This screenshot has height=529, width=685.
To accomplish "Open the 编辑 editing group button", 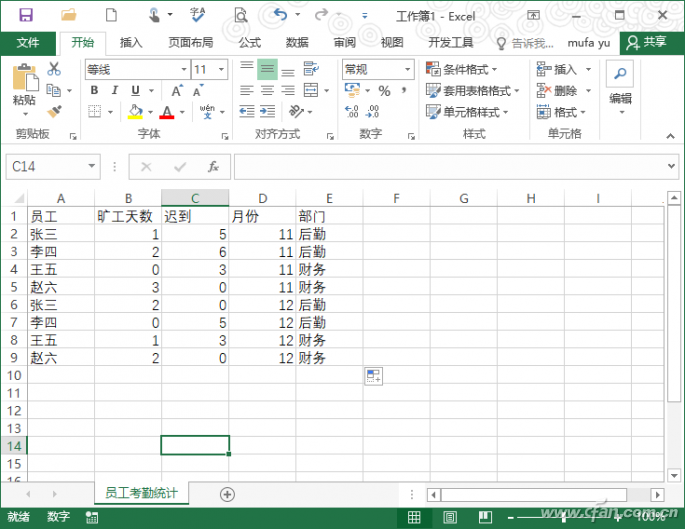I will pyautogui.click(x=620, y=89).
